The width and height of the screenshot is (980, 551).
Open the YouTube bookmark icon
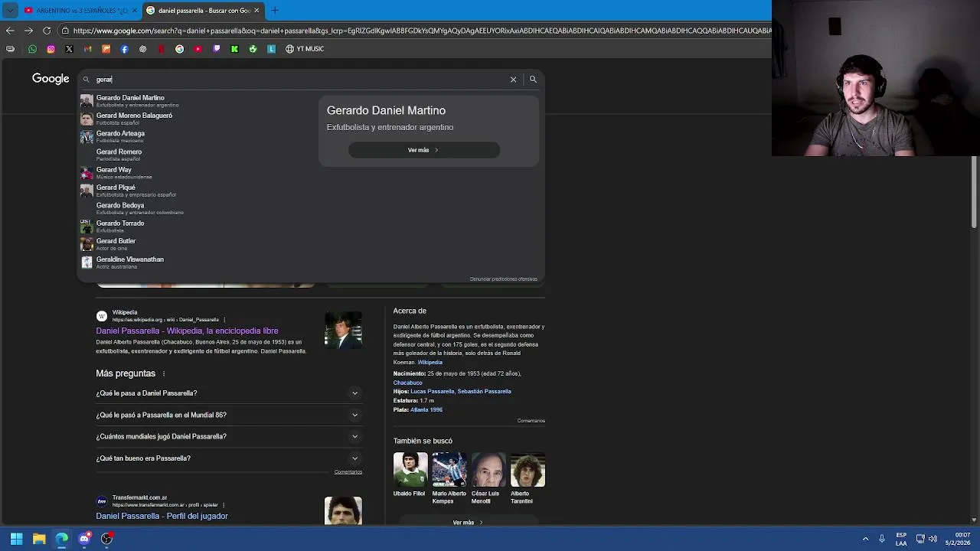pos(198,49)
